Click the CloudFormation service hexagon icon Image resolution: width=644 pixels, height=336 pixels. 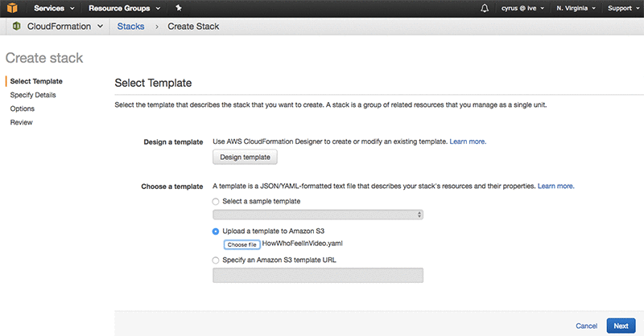coord(16,27)
